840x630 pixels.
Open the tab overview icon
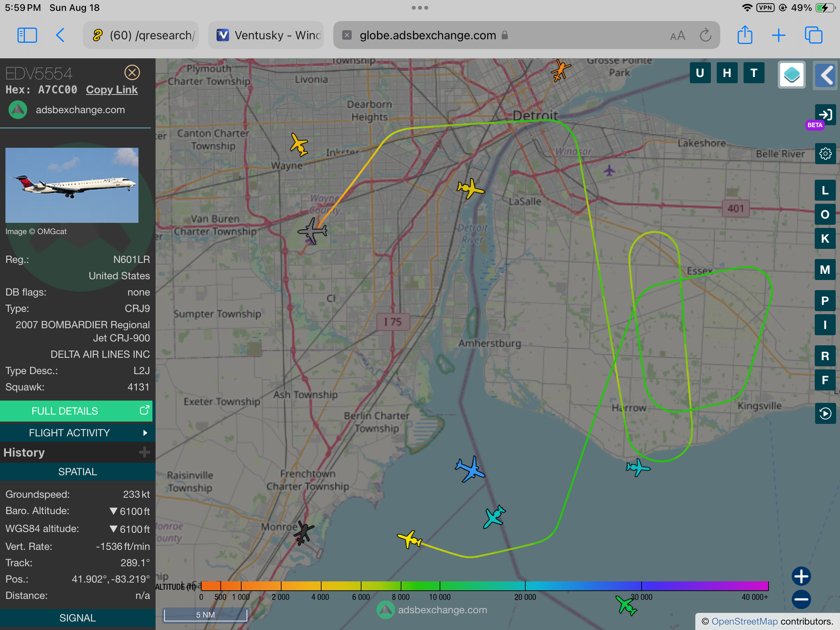click(813, 35)
